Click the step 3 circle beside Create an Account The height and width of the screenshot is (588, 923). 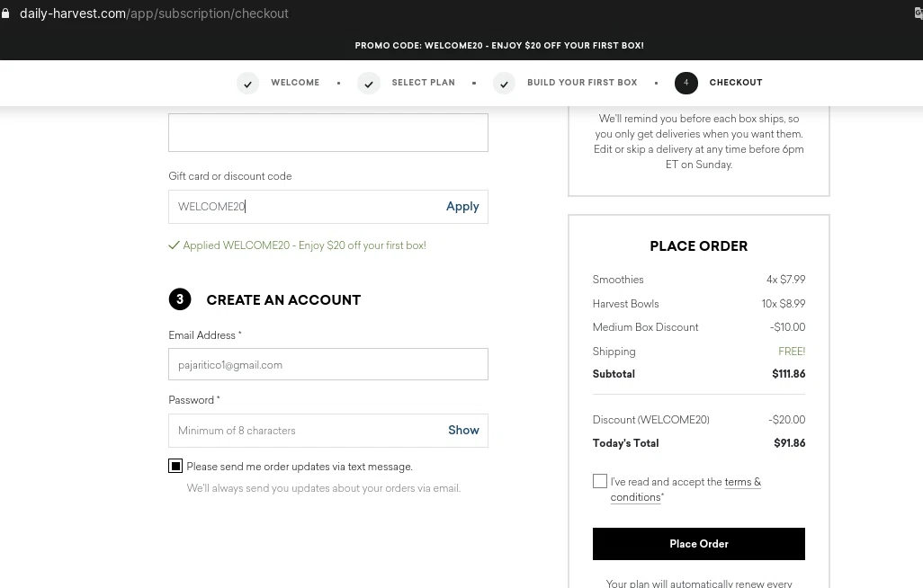tap(180, 299)
